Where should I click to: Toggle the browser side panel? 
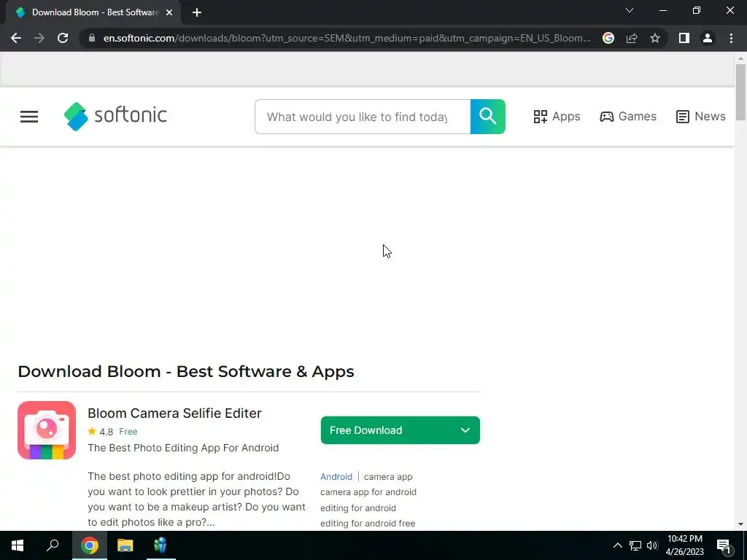click(684, 38)
